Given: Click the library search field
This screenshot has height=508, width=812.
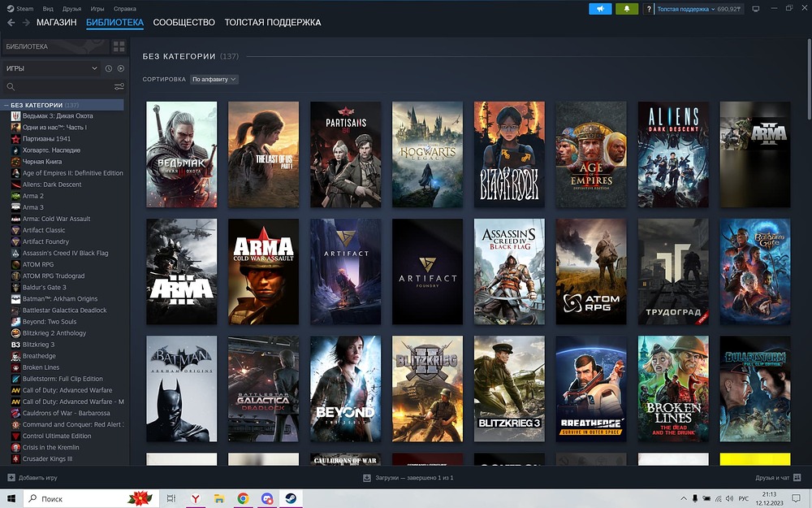Looking at the screenshot, I should click(x=57, y=87).
